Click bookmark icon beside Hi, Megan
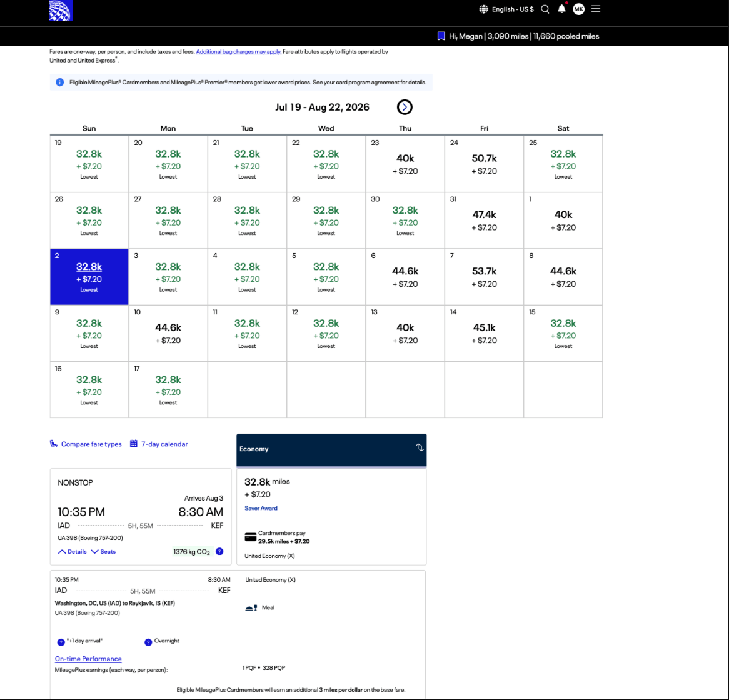This screenshot has width=729, height=700. [441, 36]
